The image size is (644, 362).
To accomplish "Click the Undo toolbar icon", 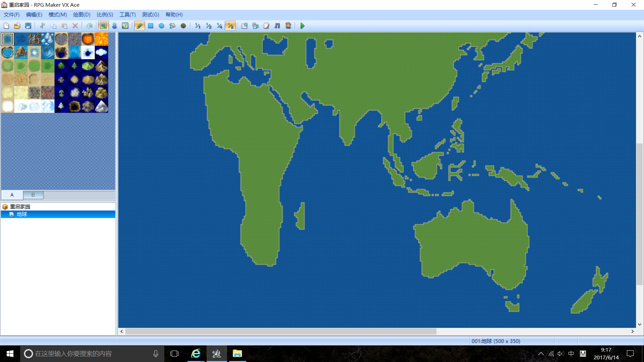I will 89,26.
